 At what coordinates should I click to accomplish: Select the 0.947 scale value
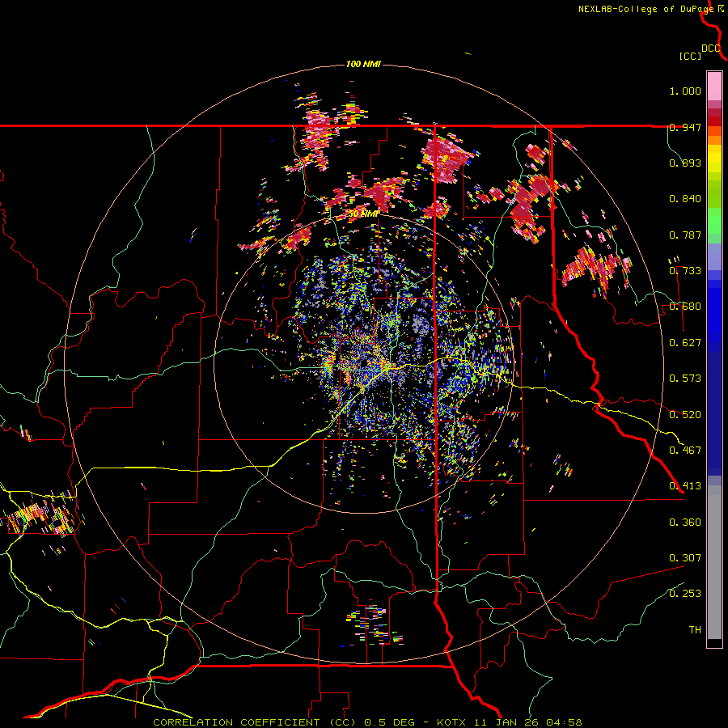coord(685,127)
